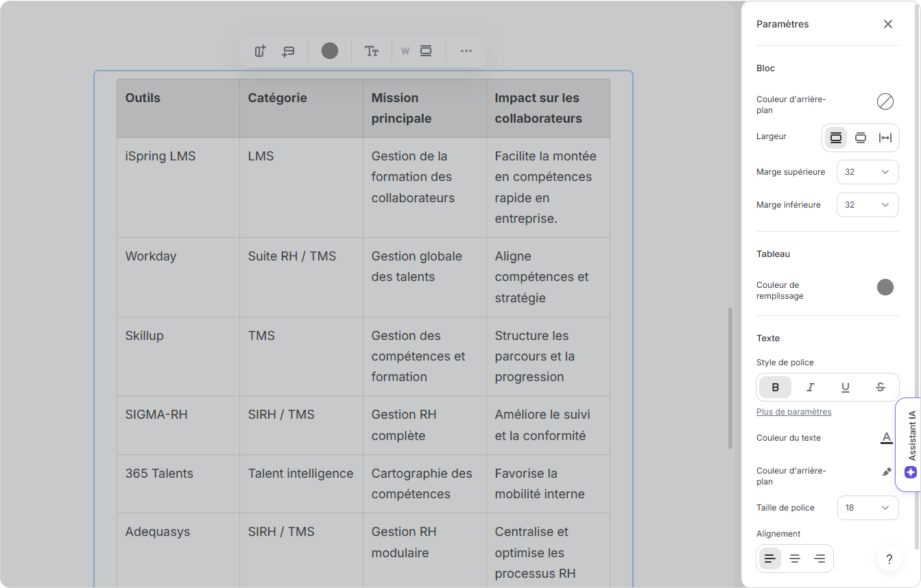Open text background color highlighter icon
The height and width of the screenshot is (588, 921).
886,471
